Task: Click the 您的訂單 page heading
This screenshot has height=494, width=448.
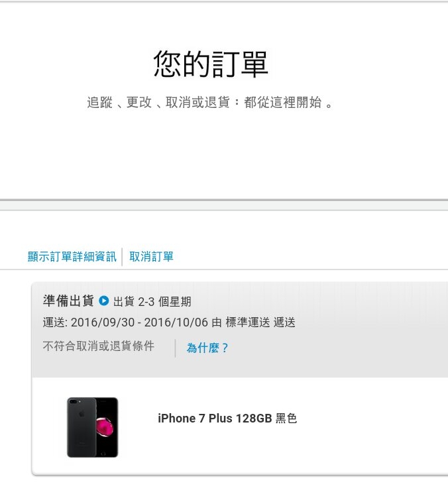Action: coord(211,64)
